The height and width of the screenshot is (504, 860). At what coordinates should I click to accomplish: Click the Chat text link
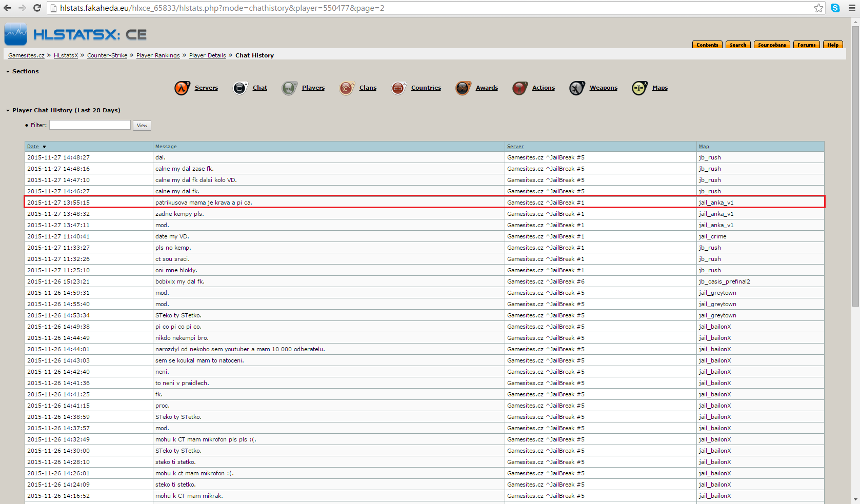[259, 88]
